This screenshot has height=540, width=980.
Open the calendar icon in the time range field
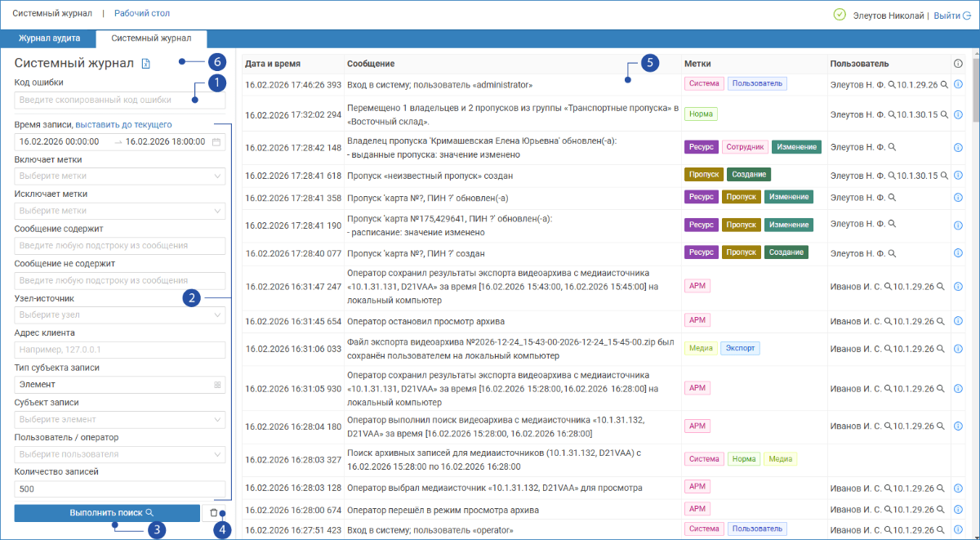coord(216,141)
